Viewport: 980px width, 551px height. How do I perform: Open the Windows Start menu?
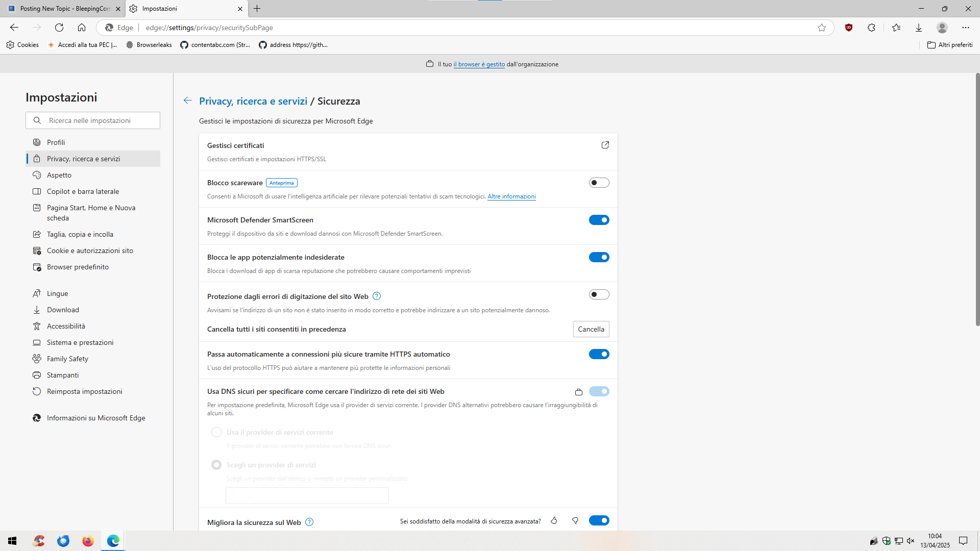pyautogui.click(x=12, y=541)
